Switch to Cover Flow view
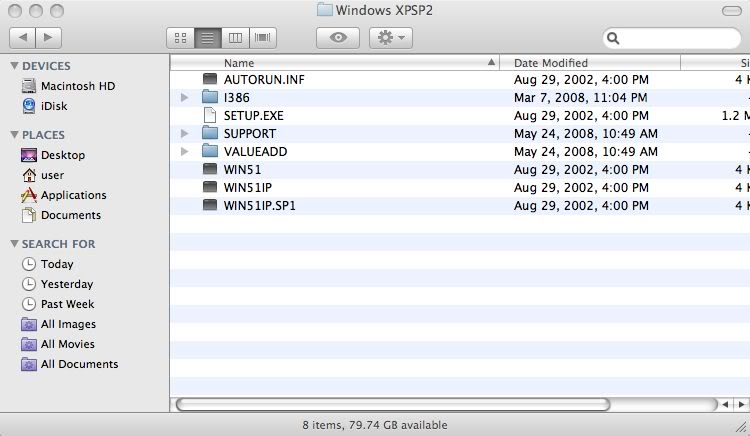 [263, 38]
